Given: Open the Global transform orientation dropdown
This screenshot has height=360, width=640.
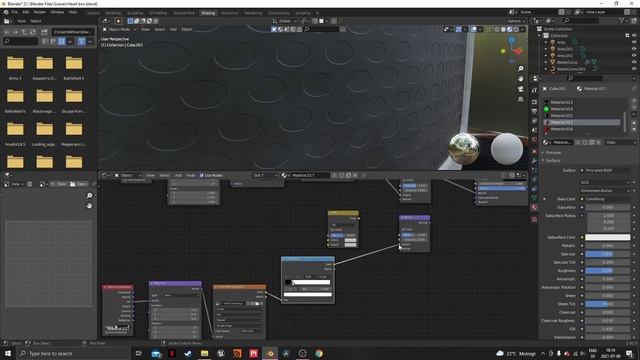Looking at the screenshot, I should 284,21.
